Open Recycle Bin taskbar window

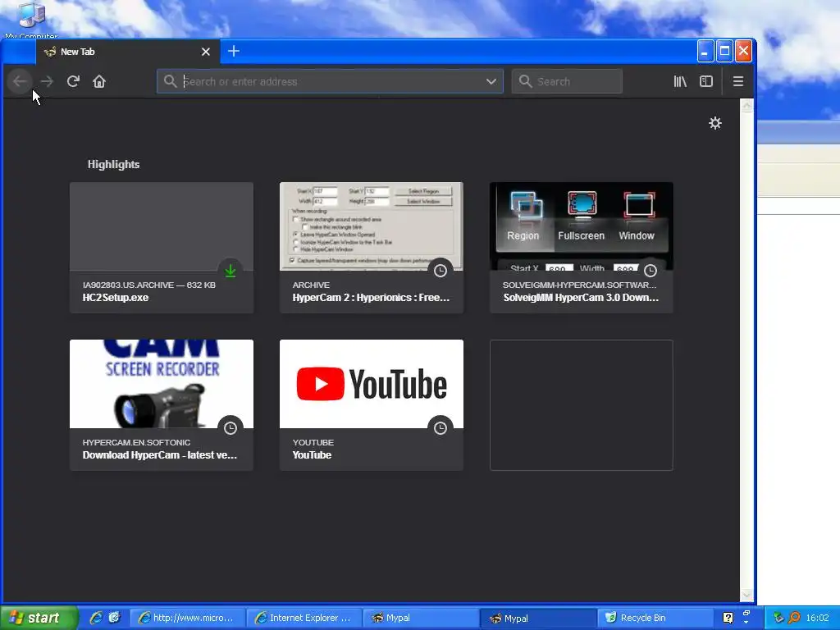tap(655, 618)
